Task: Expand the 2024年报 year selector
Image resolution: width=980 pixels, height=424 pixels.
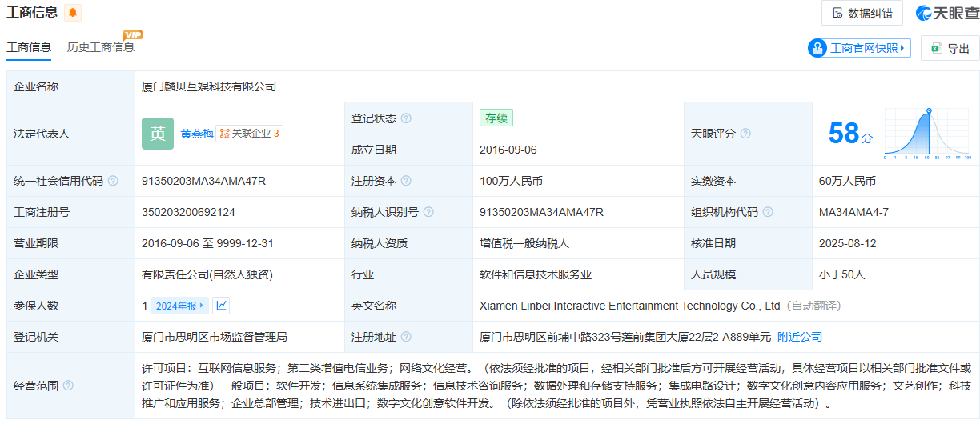Action: click(180, 306)
